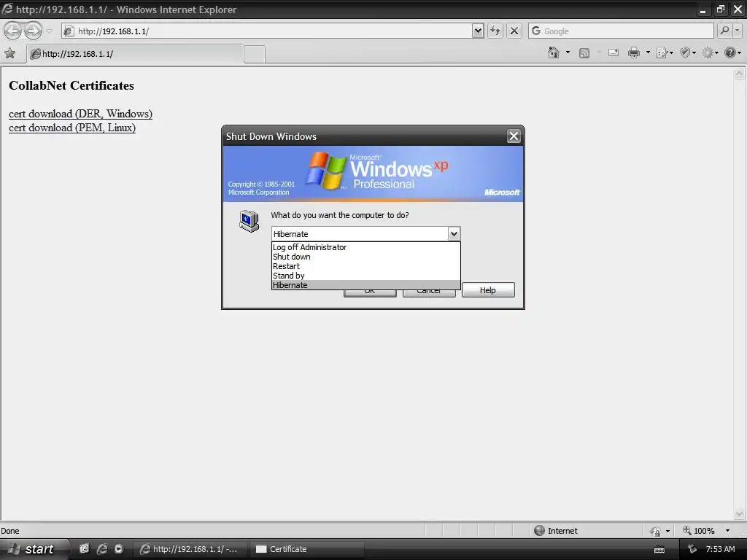Click the Help button in Shut Down dialog

[488, 290]
